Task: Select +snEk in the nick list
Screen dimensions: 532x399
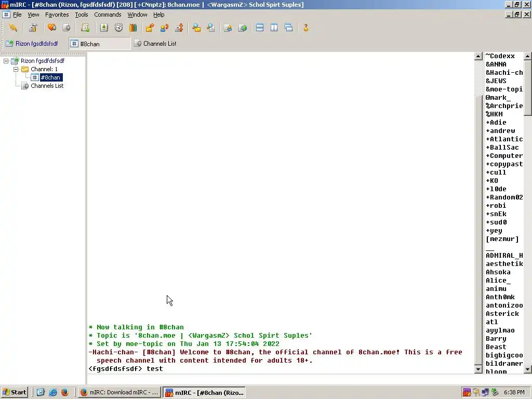Action: tap(496, 214)
